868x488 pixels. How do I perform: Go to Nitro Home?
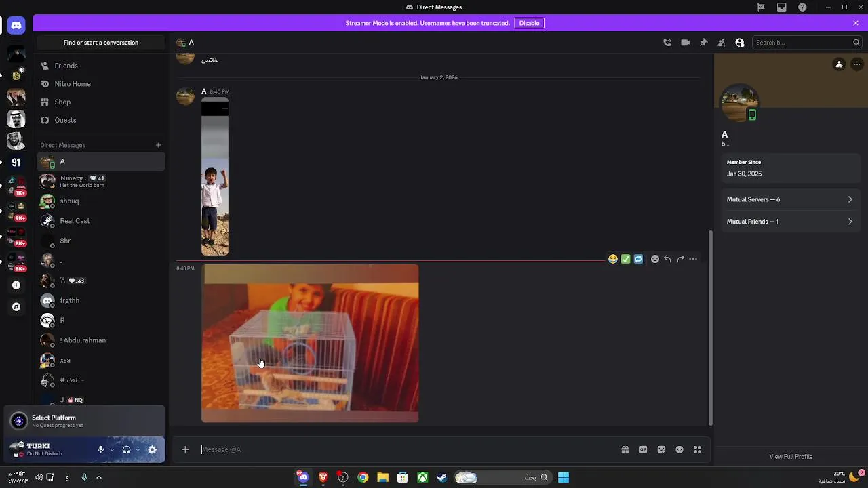coord(100,84)
